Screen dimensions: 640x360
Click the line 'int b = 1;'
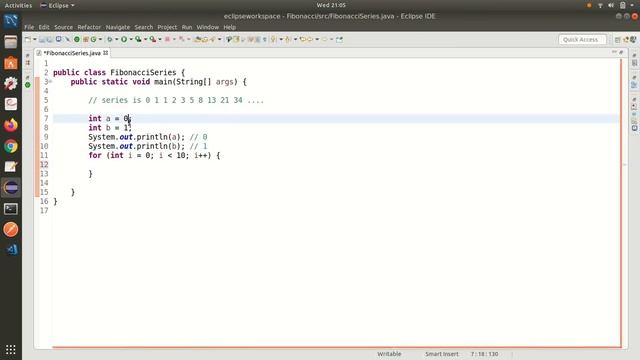[110, 128]
